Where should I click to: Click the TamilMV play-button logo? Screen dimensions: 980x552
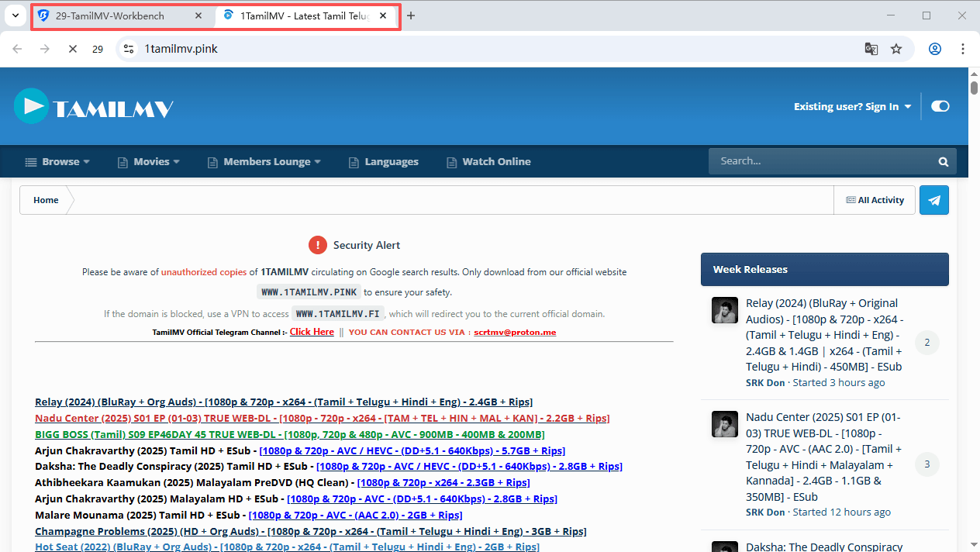pos(31,106)
